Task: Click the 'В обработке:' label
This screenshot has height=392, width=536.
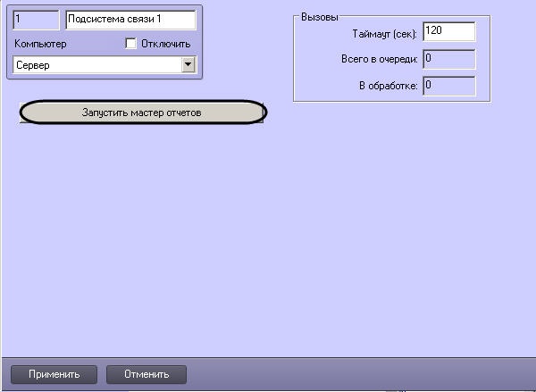Action: pyautogui.click(x=388, y=87)
